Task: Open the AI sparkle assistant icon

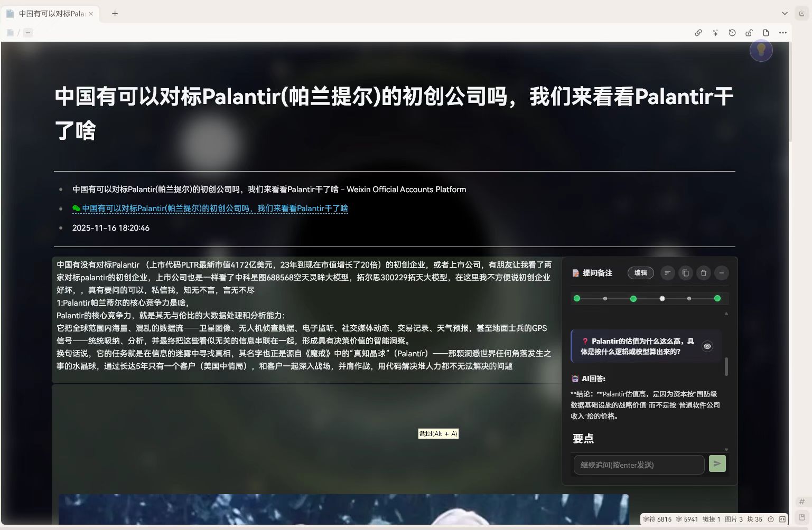Action: (715, 32)
